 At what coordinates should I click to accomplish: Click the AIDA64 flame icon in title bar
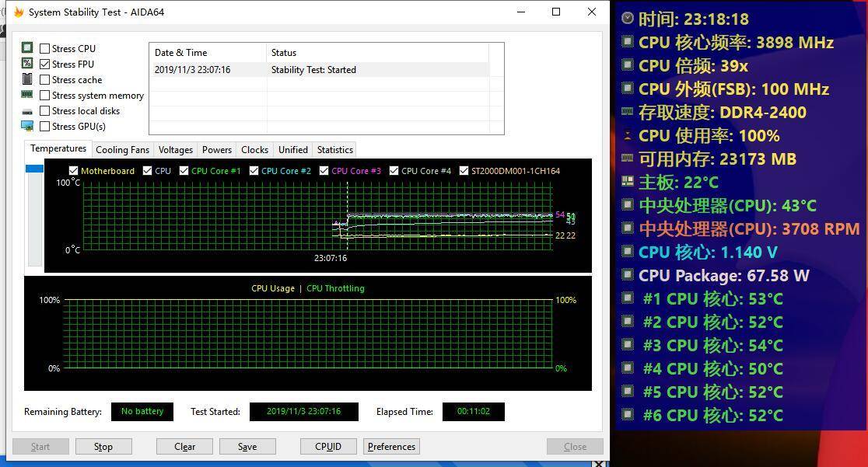pyautogui.click(x=19, y=12)
